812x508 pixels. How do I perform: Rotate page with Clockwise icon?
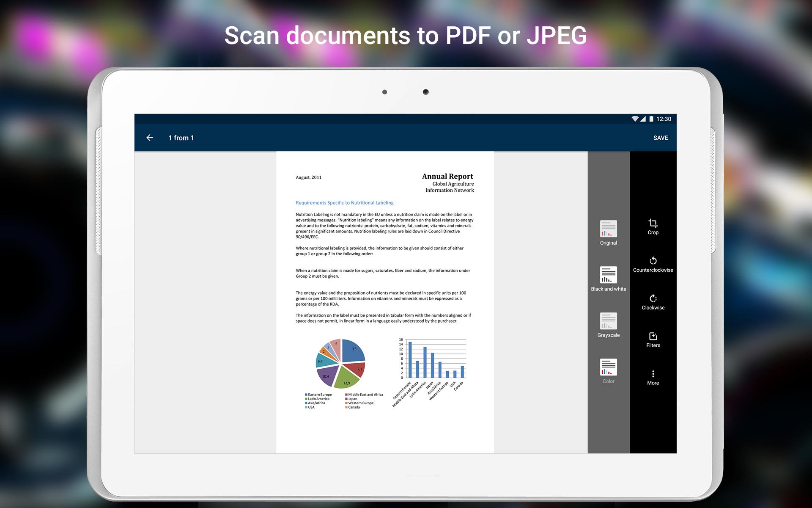[x=653, y=298]
